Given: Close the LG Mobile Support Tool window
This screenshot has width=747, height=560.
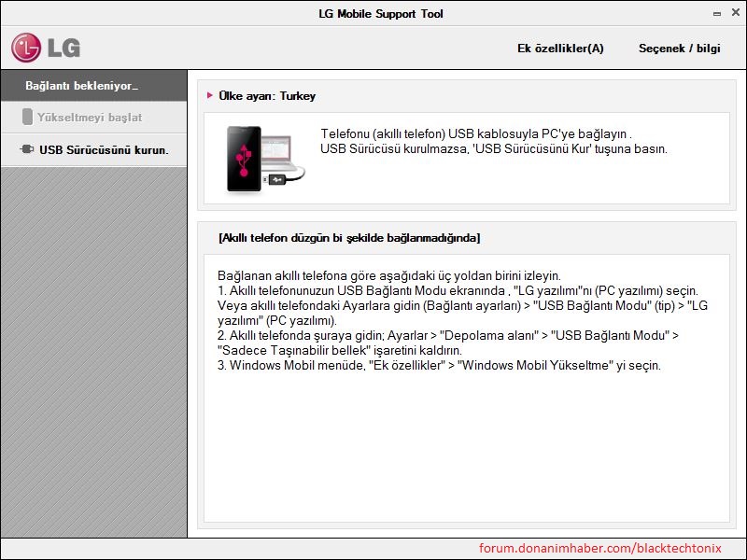Looking at the screenshot, I should pyautogui.click(x=736, y=13).
